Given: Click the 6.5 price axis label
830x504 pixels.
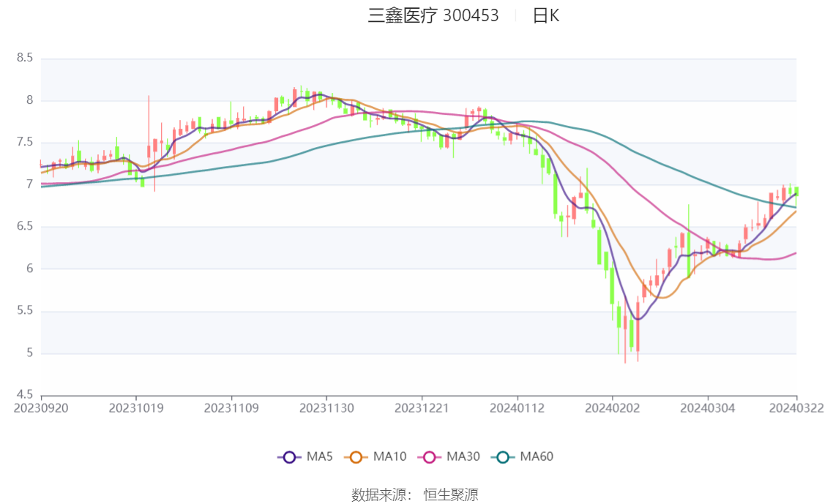Looking at the screenshot, I should pos(25,226).
